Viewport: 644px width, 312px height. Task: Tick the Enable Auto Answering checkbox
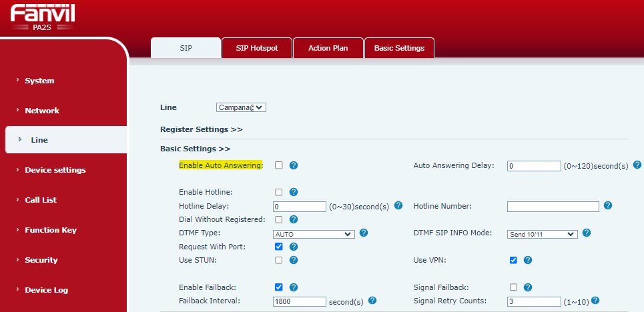pyautogui.click(x=279, y=165)
